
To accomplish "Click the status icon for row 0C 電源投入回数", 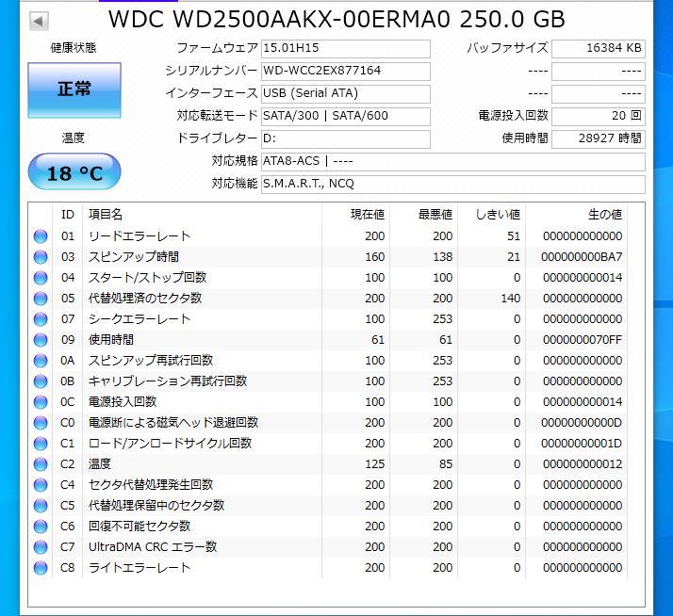I will click(x=41, y=402).
